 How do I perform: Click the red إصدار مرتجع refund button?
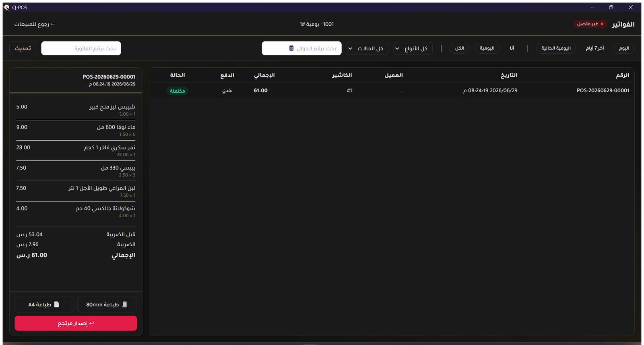[x=76, y=323]
